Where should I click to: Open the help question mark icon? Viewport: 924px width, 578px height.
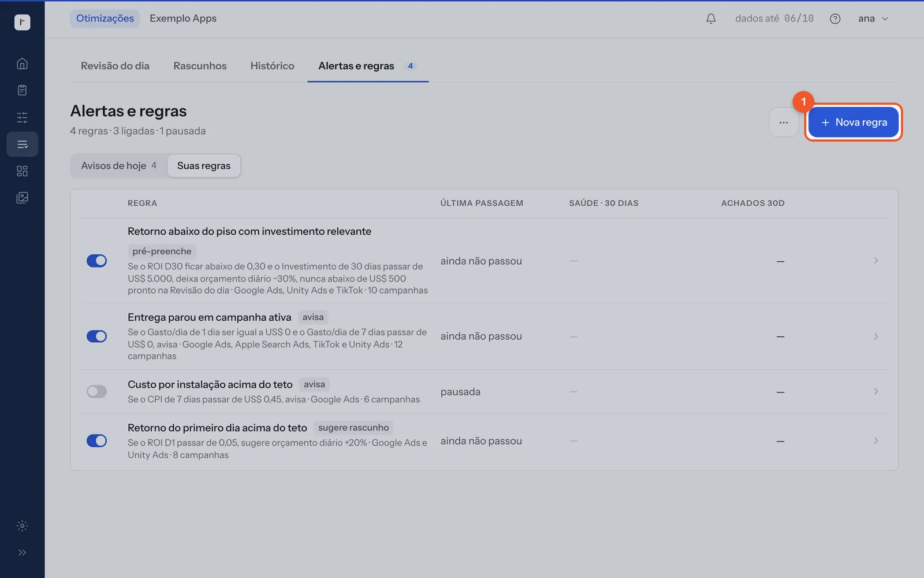[x=835, y=18]
